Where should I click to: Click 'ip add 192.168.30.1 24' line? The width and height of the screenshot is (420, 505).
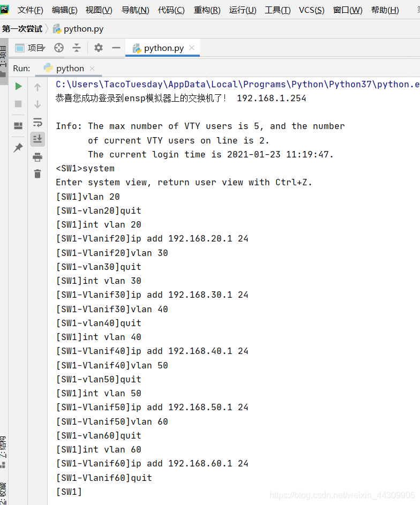click(152, 295)
